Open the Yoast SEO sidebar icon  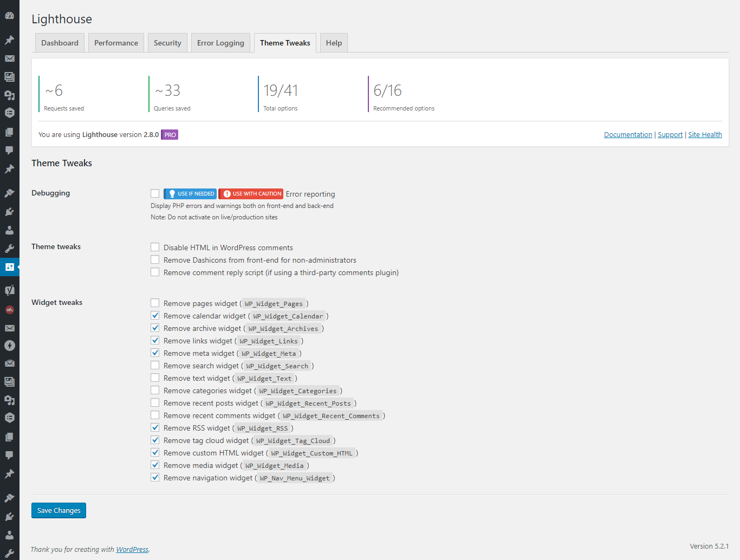click(x=9, y=290)
